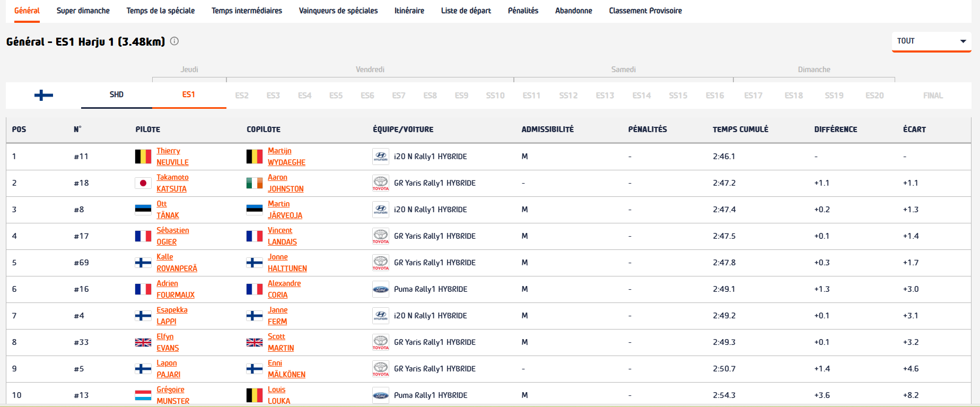Open the Classement Provisoire tab
The image size is (980, 407).
[x=645, y=11]
